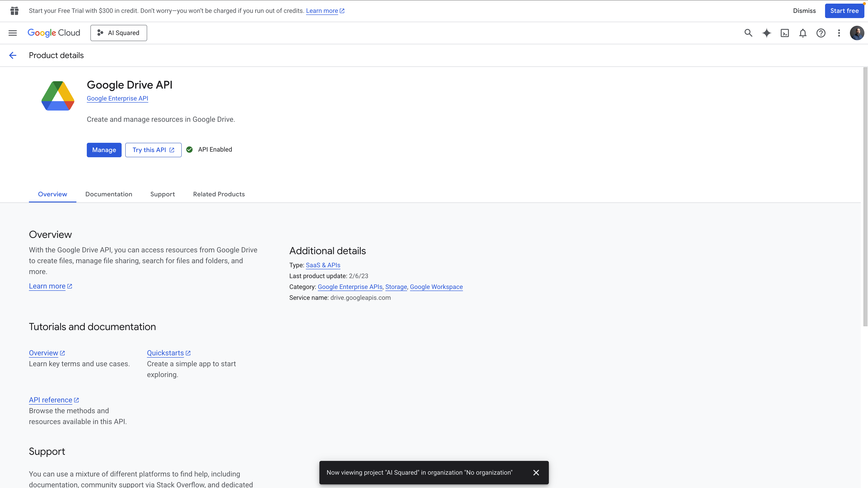This screenshot has width=868, height=488.
Task: Open the Quickstarts tutorial link
Action: (x=169, y=353)
